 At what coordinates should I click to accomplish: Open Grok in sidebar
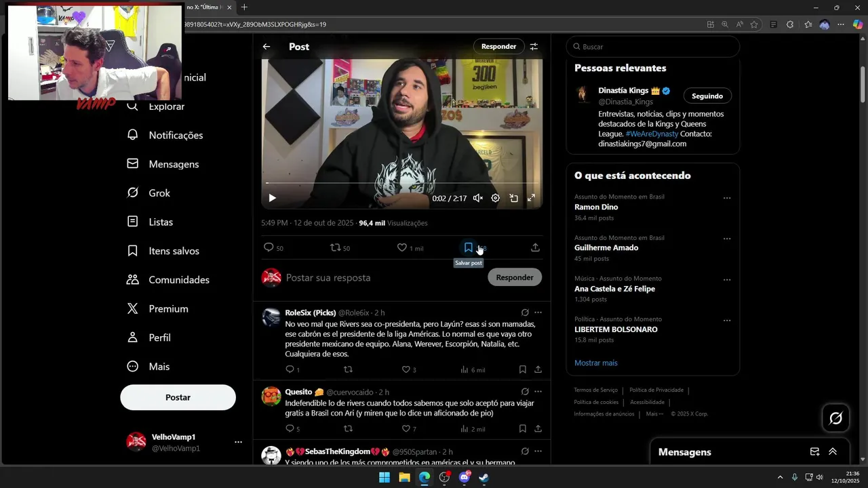(x=149, y=193)
